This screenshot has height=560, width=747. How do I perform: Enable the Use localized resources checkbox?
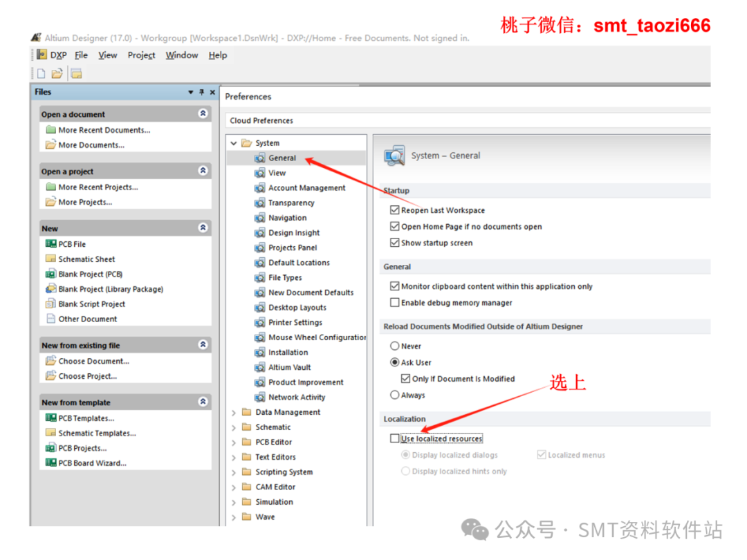coord(394,438)
